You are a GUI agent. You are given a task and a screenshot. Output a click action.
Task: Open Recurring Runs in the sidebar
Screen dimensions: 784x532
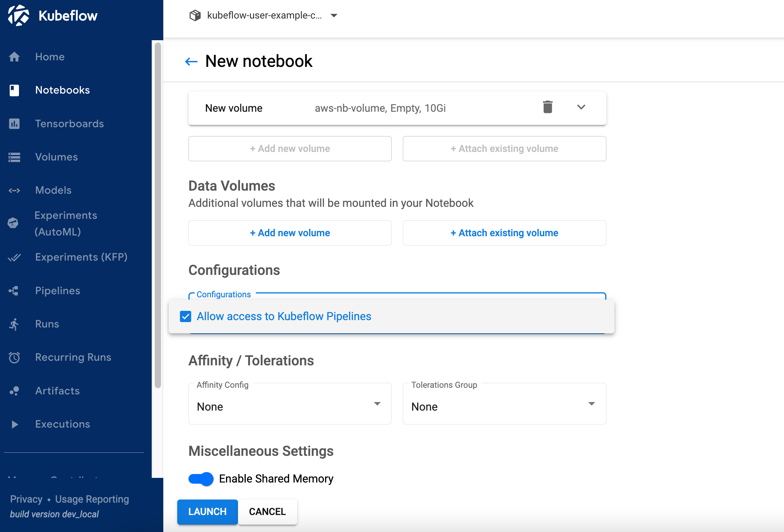click(73, 357)
